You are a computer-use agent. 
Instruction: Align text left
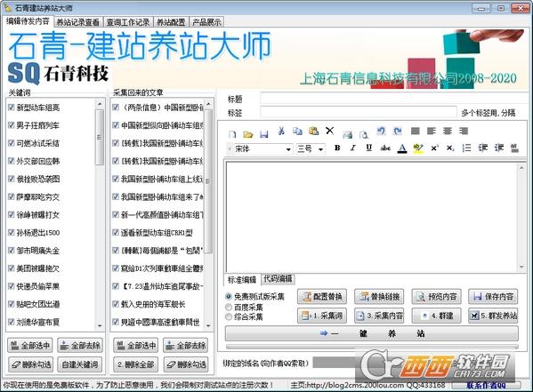click(x=432, y=131)
